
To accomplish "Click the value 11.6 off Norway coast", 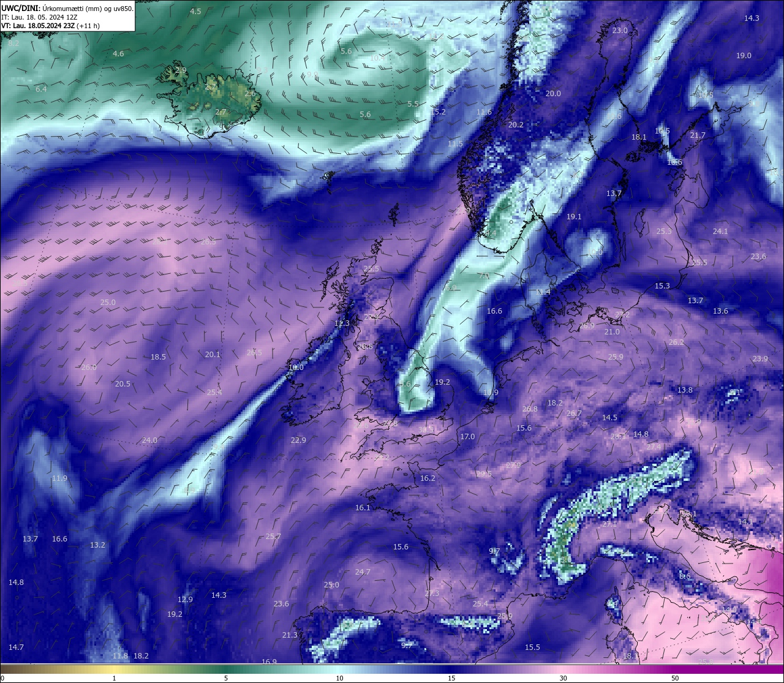I will 484,112.
